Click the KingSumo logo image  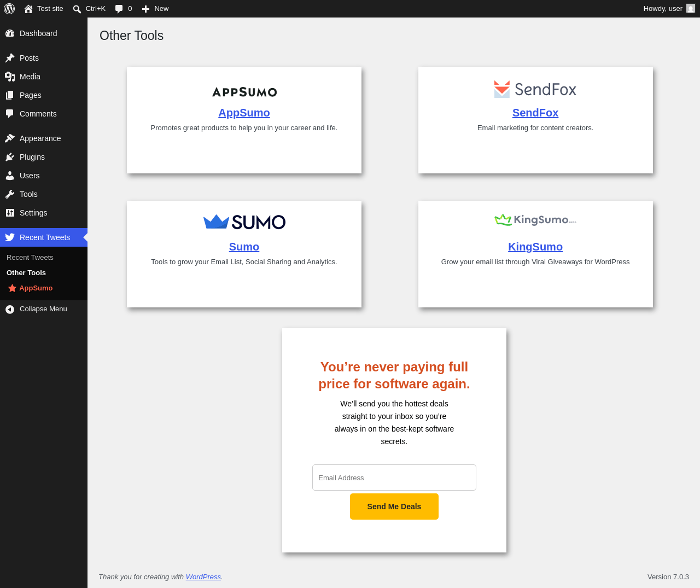pos(535,220)
